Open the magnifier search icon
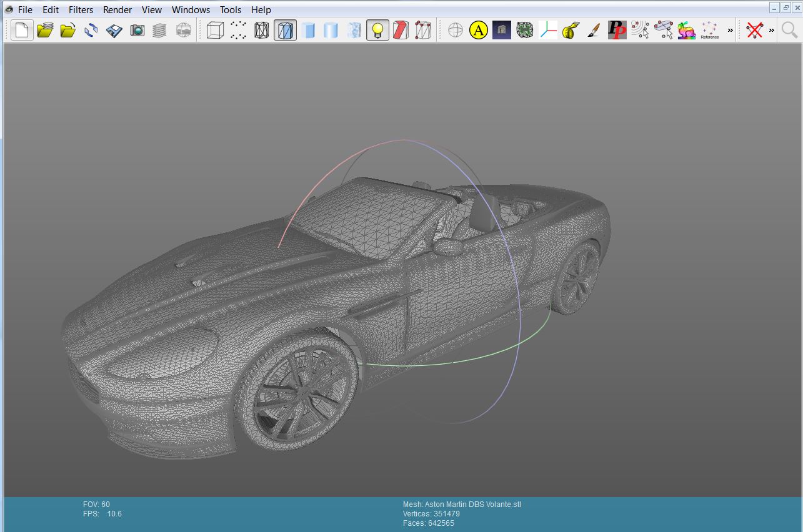This screenshot has height=532, width=803. (x=790, y=30)
